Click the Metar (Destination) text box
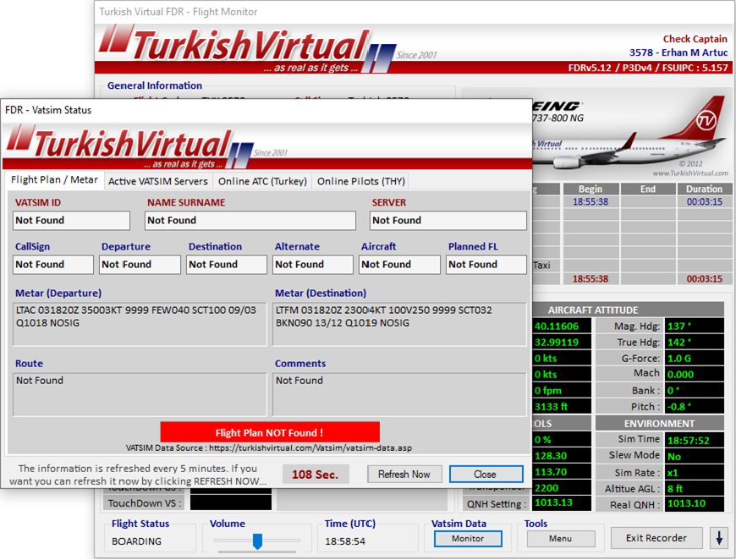Screen dimensions: 736x560 coord(399,324)
